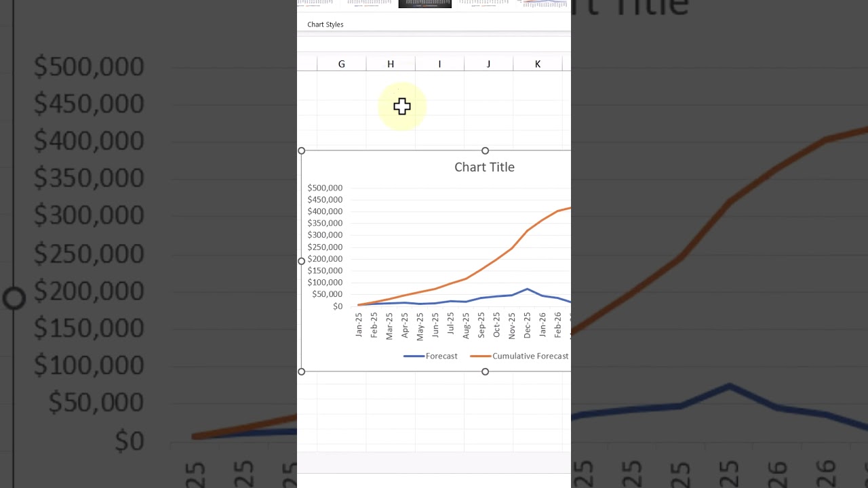This screenshot has height=488, width=868.
Task: Click the May-25 date axis label
Action: 420,326
